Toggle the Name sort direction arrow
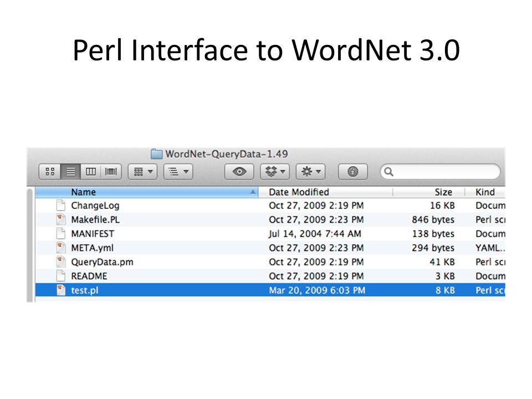The width and height of the screenshot is (532, 399). pyautogui.click(x=253, y=192)
